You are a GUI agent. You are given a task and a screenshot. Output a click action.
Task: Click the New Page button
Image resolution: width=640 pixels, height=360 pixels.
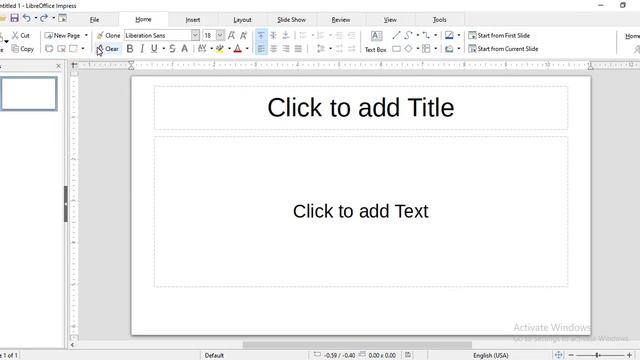pyautogui.click(x=62, y=36)
